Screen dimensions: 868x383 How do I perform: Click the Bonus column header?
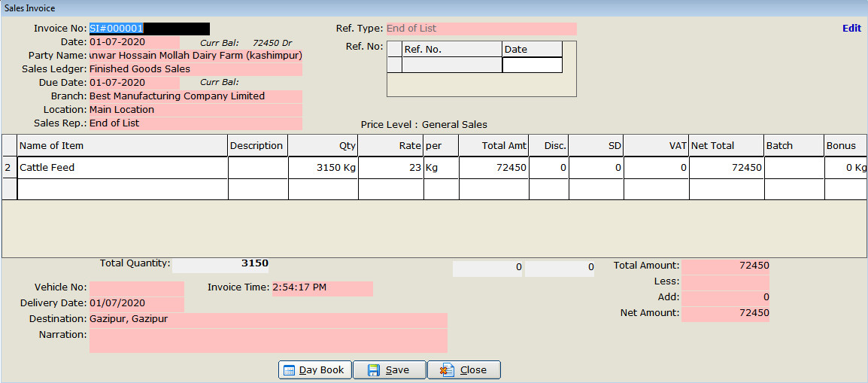(x=846, y=145)
